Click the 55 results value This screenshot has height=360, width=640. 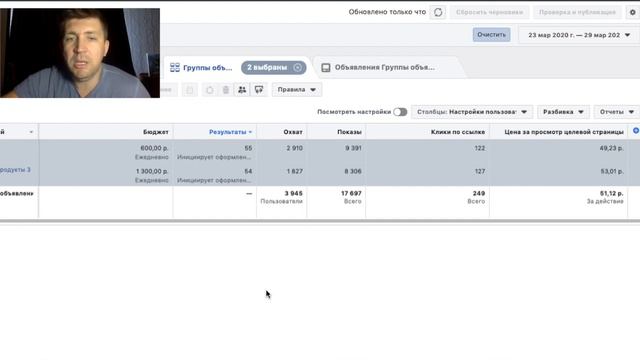(248, 148)
